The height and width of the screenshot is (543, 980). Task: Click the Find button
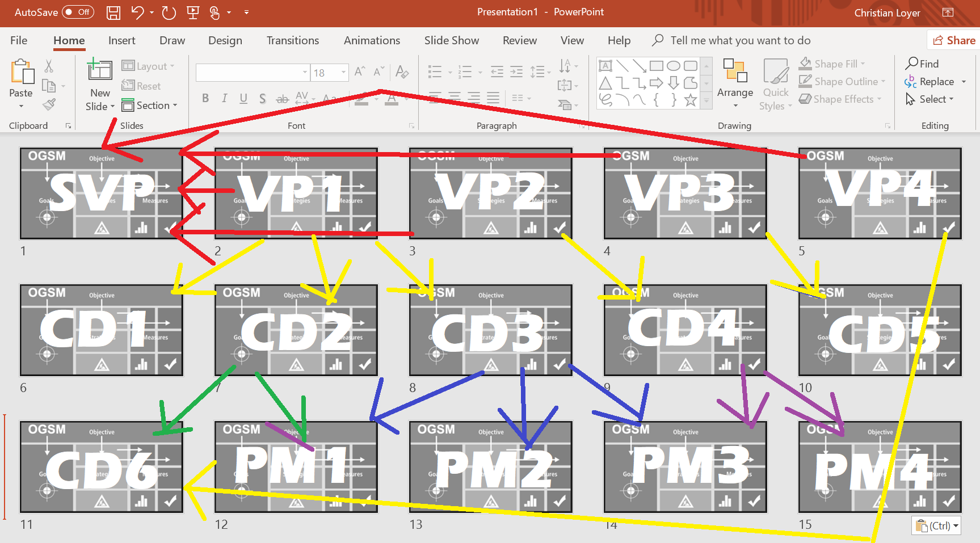pyautogui.click(x=922, y=64)
